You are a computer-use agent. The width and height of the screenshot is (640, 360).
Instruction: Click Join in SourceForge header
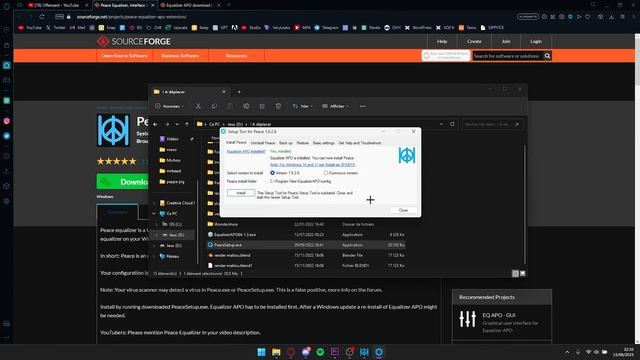pos(506,41)
